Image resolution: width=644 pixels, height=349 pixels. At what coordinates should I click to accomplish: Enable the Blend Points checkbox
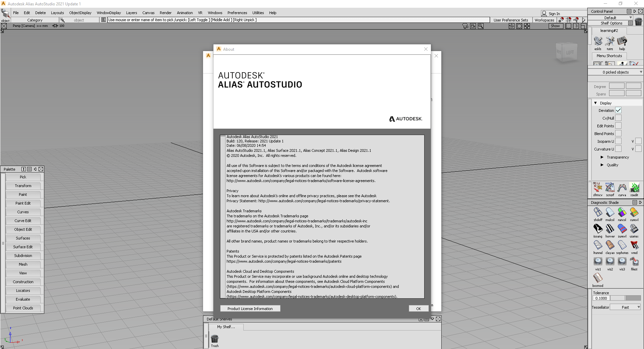click(618, 133)
